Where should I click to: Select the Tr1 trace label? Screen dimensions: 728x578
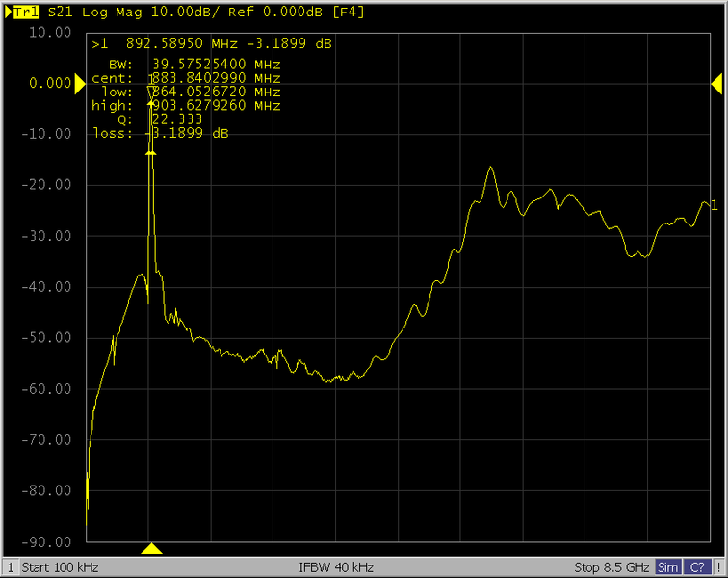29,13
